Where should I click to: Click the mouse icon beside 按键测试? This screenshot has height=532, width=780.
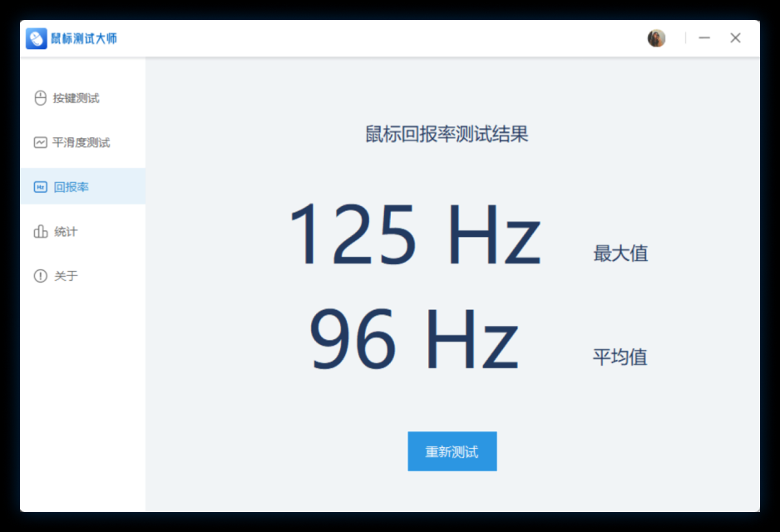(40, 98)
